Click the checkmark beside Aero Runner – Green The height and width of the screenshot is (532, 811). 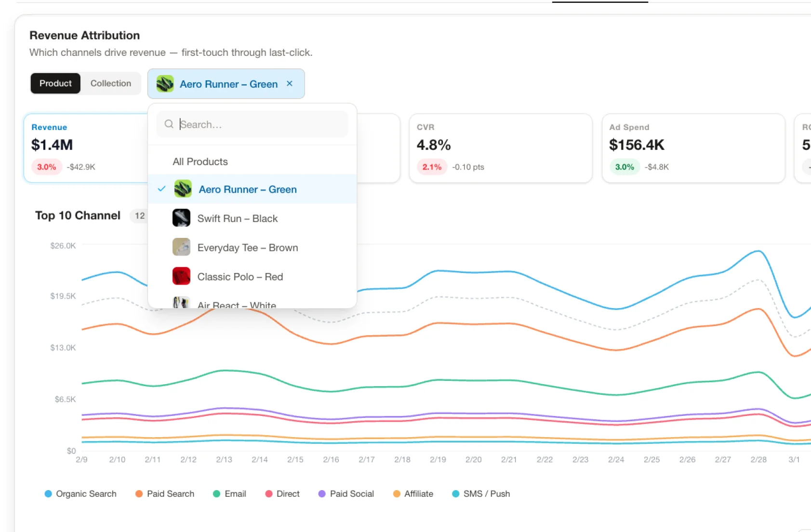pos(161,189)
